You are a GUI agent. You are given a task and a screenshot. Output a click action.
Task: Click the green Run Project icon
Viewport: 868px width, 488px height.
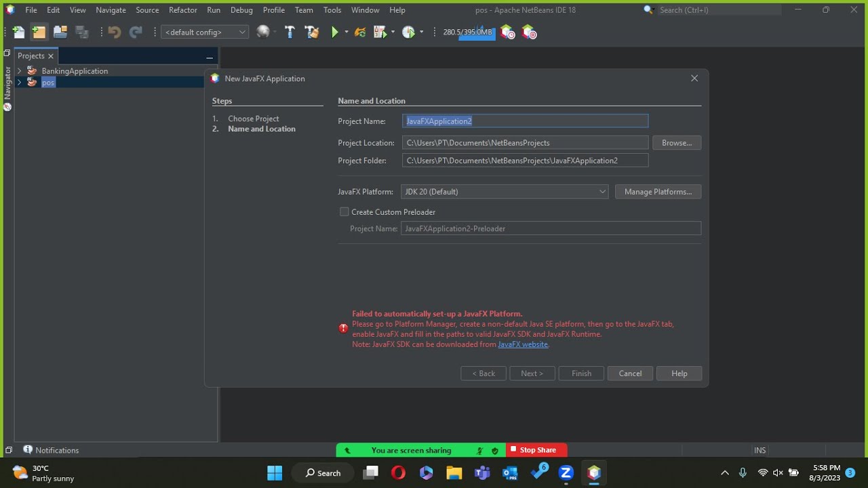(x=334, y=32)
